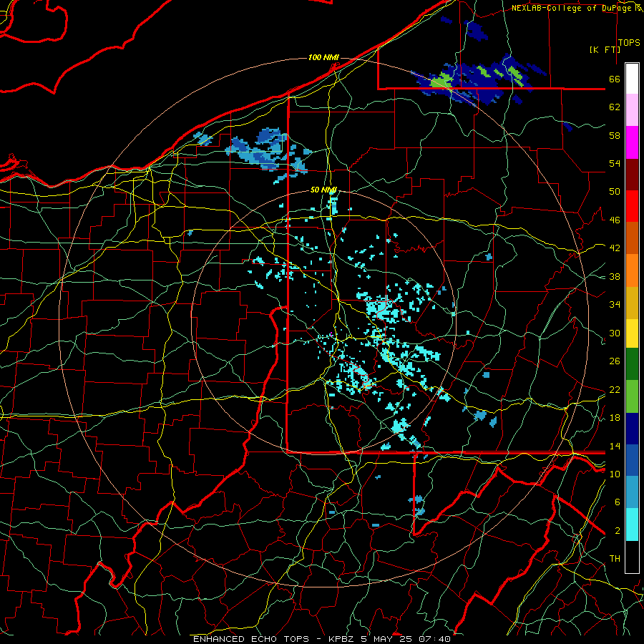Viewport: 644px width, 644px height.
Task: Click the "07:40" timestamp in footer
Action: point(434,639)
